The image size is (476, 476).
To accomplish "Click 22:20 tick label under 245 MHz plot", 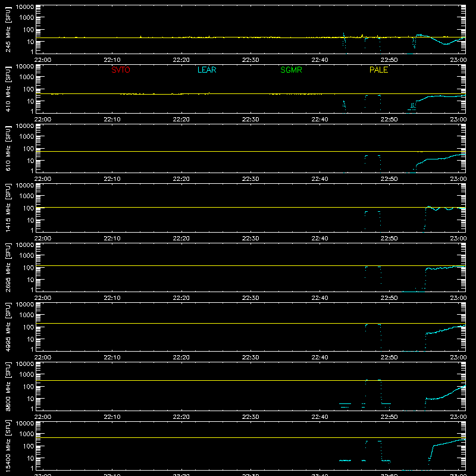I will 181,60.
